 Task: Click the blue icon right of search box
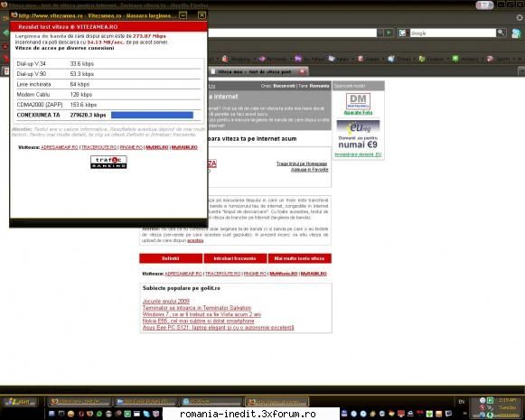pyautogui.click(x=516, y=33)
